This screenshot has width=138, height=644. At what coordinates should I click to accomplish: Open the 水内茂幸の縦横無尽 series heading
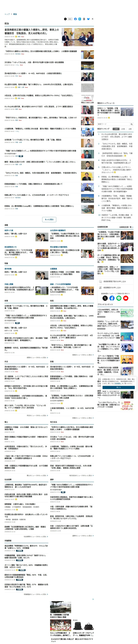(x=58, y=231)
